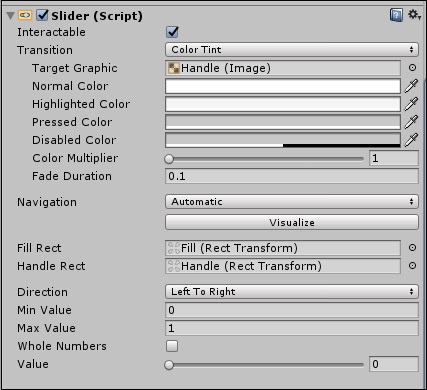This screenshot has width=427, height=390.
Task: Click the Max Value field
Action: pyautogui.click(x=292, y=328)
